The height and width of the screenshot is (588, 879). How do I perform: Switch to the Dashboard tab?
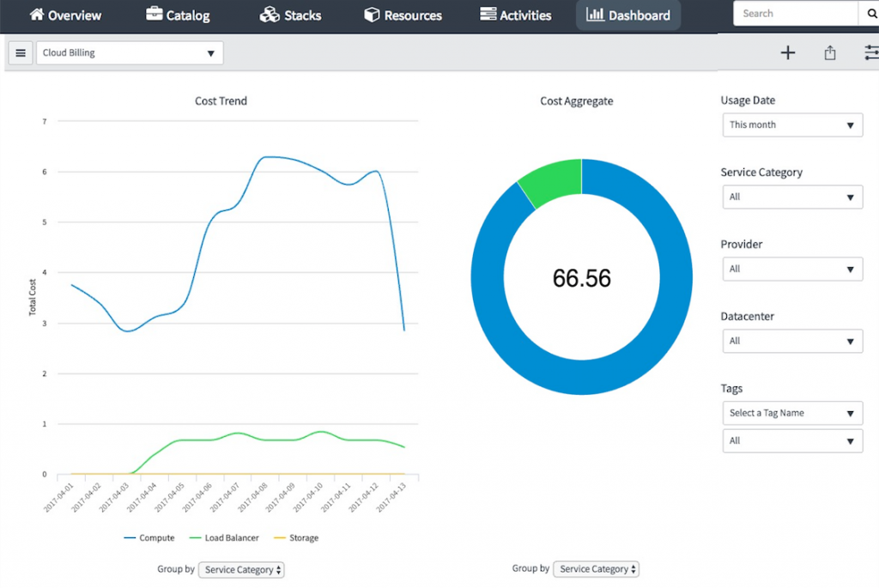pos(627,15)
